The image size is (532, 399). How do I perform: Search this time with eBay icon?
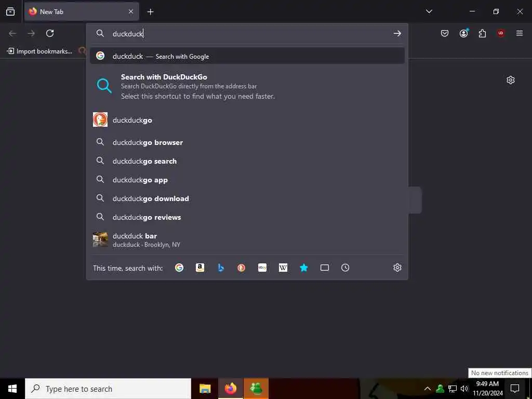(x=262, y=268)
